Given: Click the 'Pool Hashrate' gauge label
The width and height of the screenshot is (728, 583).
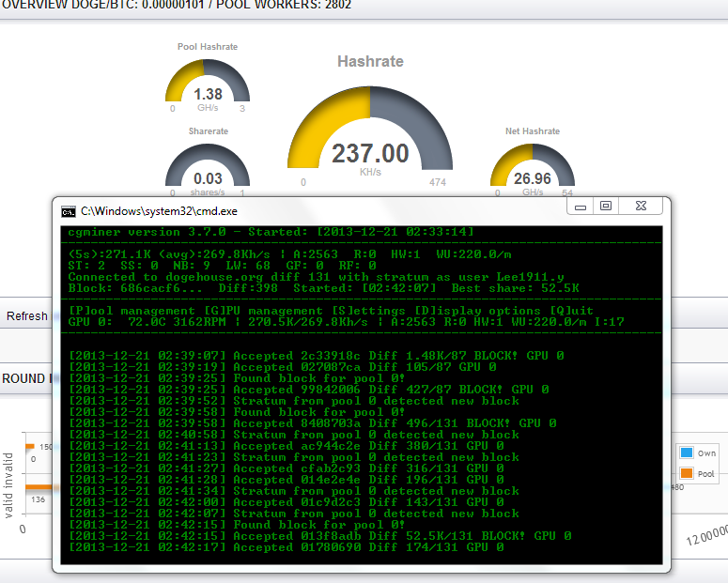Looking at the screenshot, I should pyautogui.click(x=208, y=47).
